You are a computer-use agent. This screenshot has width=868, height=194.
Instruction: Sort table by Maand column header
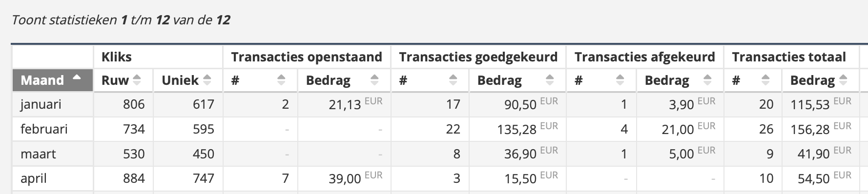pos(53,80)
